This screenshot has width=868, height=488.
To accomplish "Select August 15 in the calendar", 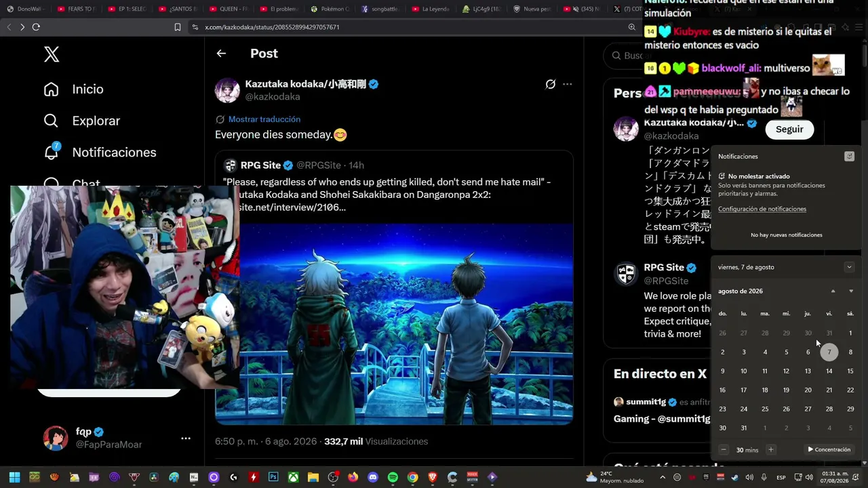I will 850,371.
